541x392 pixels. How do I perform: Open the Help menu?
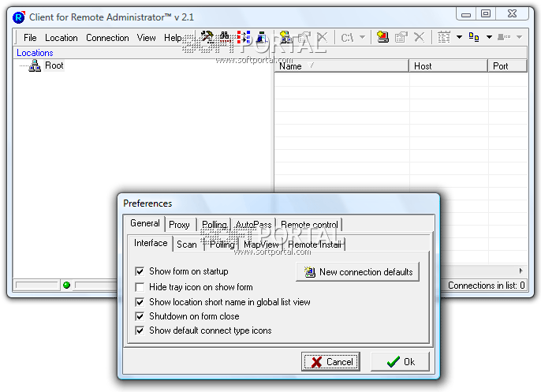click(173, 38)
